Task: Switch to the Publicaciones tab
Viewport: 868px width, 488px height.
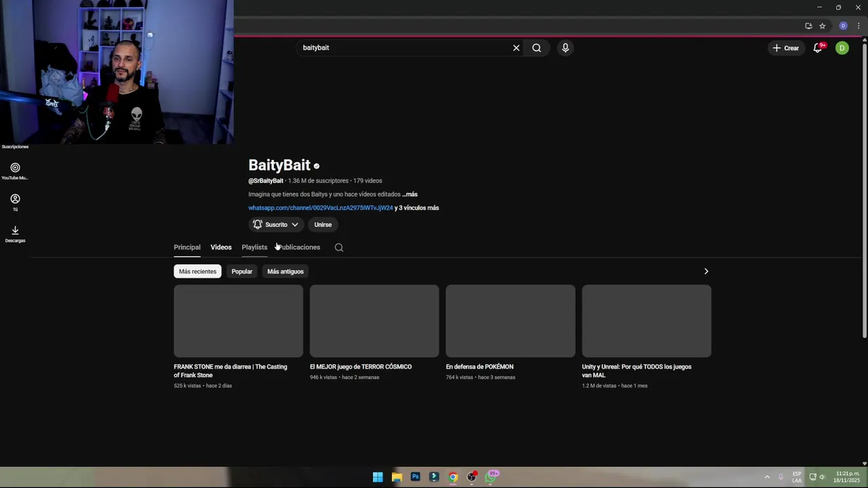Action: point(298,247)
